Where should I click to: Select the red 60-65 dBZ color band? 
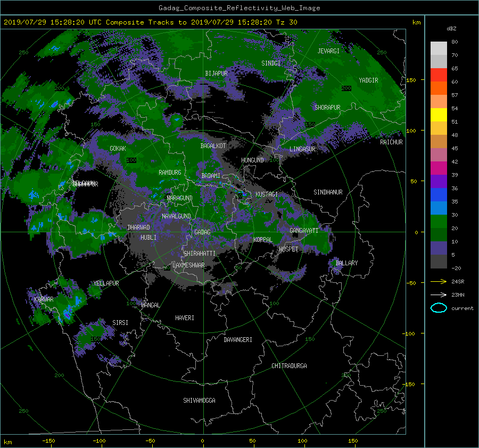click(439, 75)
